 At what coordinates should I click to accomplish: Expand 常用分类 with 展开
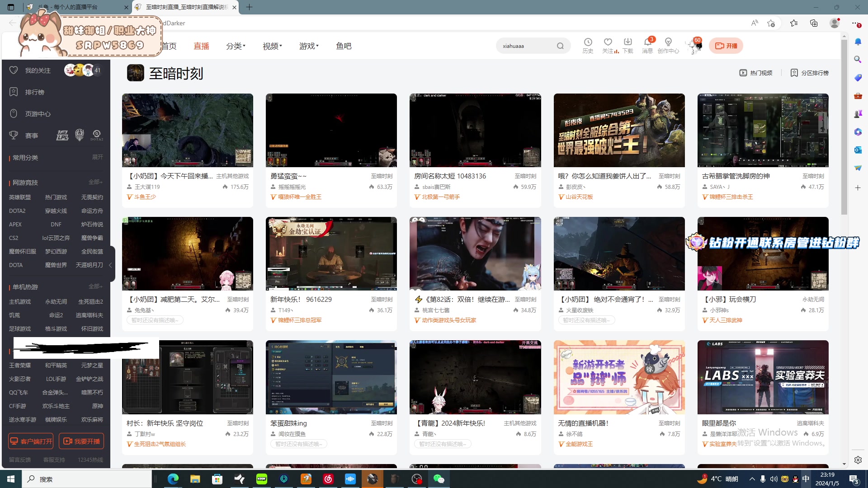point(98,157)
